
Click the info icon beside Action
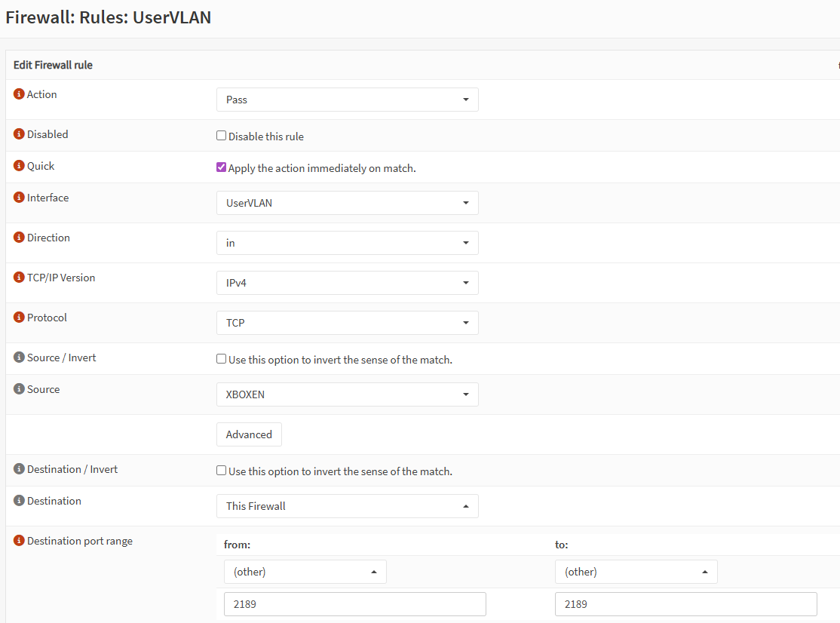tap(19, 94)
